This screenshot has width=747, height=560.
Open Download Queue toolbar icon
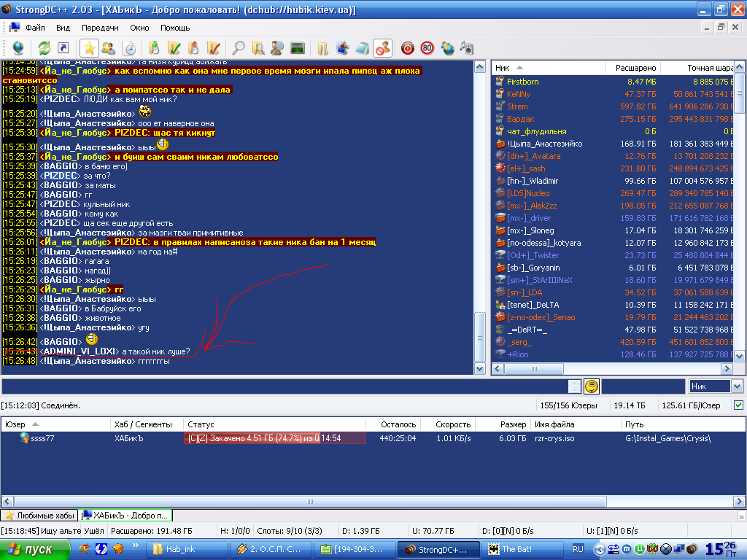point(154,48)
